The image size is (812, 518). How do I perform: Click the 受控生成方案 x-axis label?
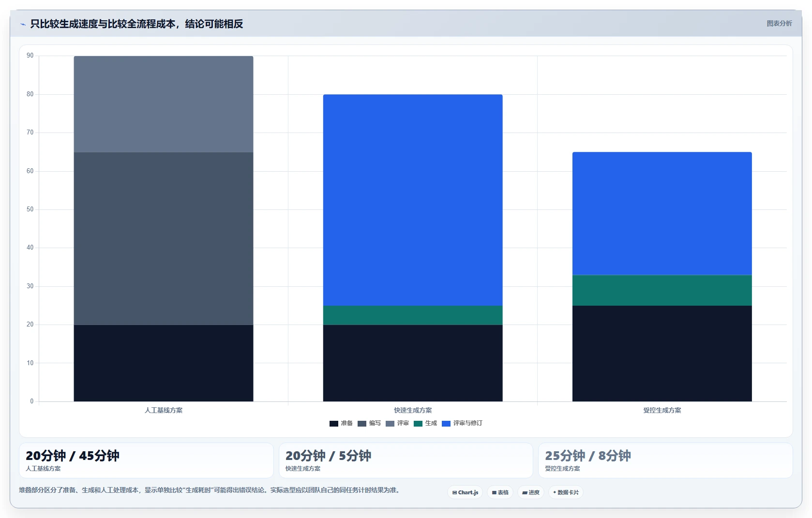(662, 410)
